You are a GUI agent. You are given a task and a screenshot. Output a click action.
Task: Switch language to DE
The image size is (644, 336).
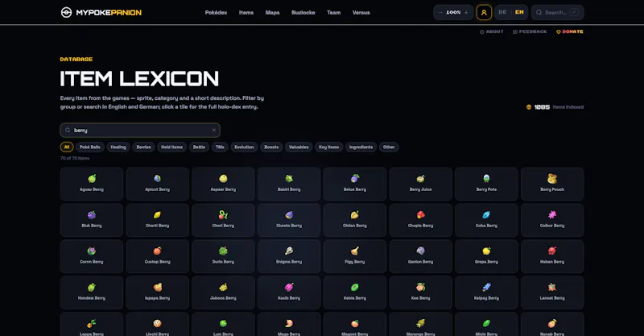tap(502, 12)
